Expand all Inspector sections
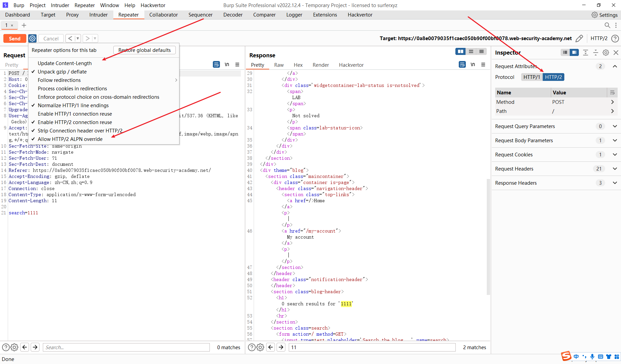This screenshot has height=364, width=621. 586,53
